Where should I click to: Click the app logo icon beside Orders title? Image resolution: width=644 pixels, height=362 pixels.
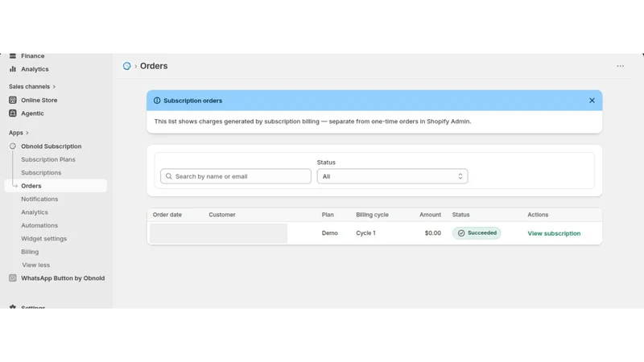[x=127, y=66]
